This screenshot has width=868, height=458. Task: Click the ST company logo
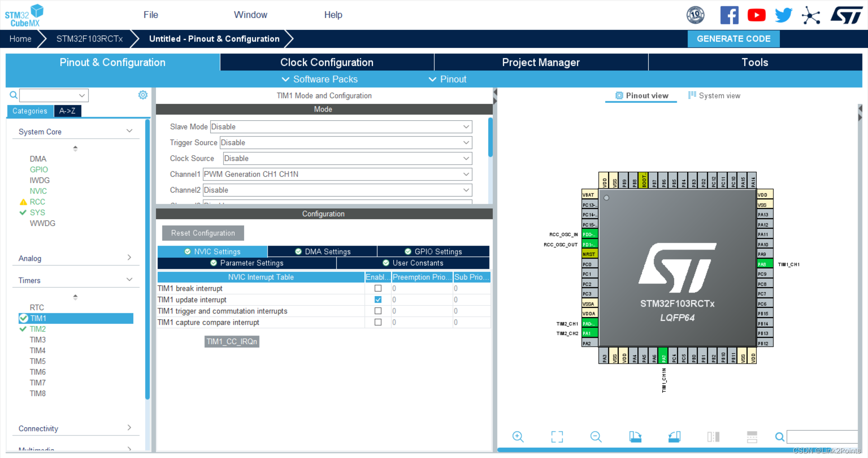pyautogui.click(x=846, y=15)
